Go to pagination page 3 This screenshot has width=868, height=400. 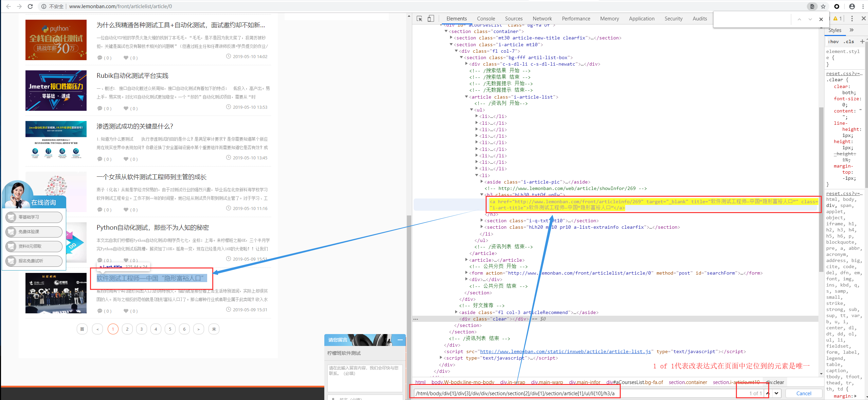(x=142, y=329)
